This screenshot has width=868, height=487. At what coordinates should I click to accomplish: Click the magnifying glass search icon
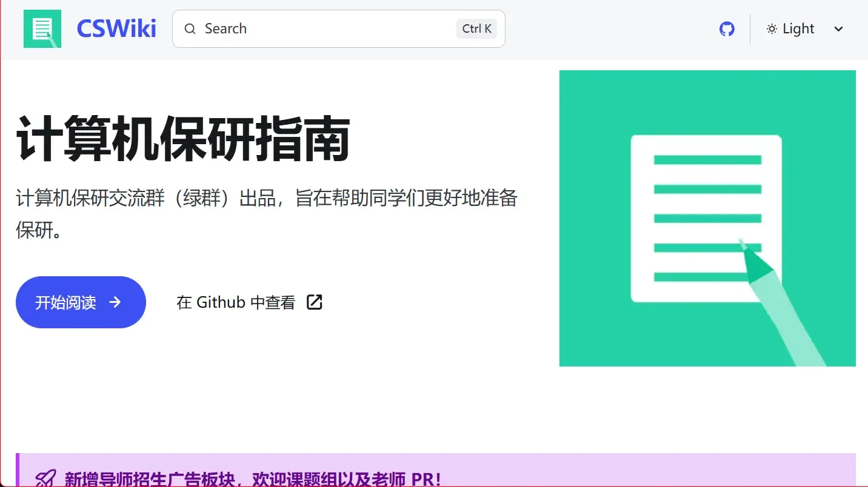tap(190, 29)
